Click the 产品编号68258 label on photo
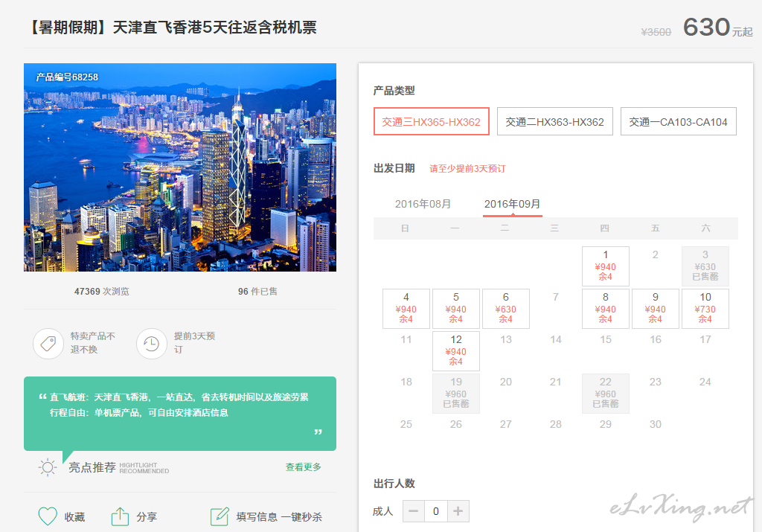The width and height of the screenshot is (762, 532). click(x=67, y=77)
